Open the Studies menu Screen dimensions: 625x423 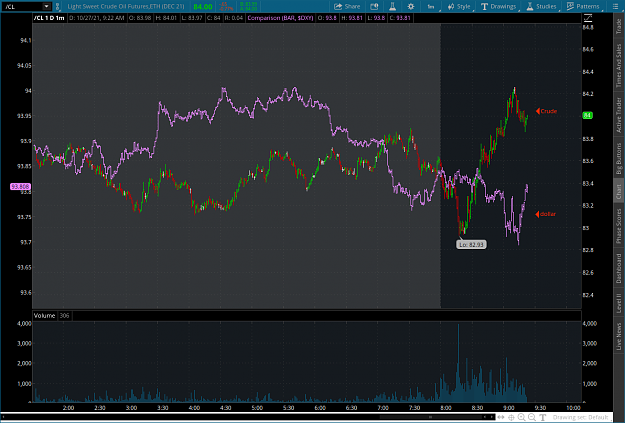pos(541,6)
